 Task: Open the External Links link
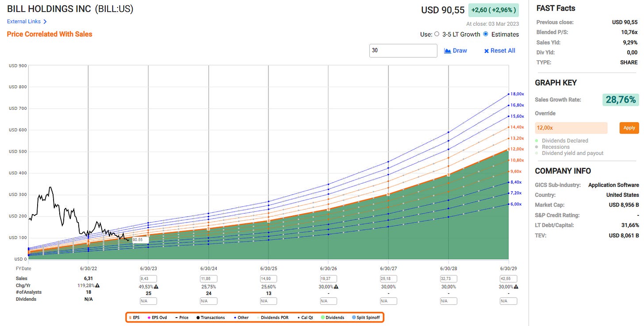(24, 21)
